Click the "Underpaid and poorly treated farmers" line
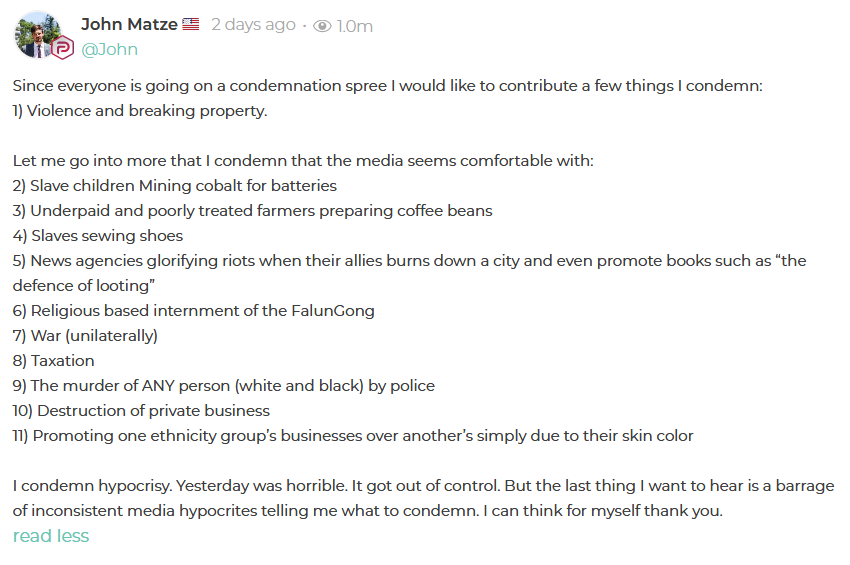The image size is (850, 565). (253, 210)
